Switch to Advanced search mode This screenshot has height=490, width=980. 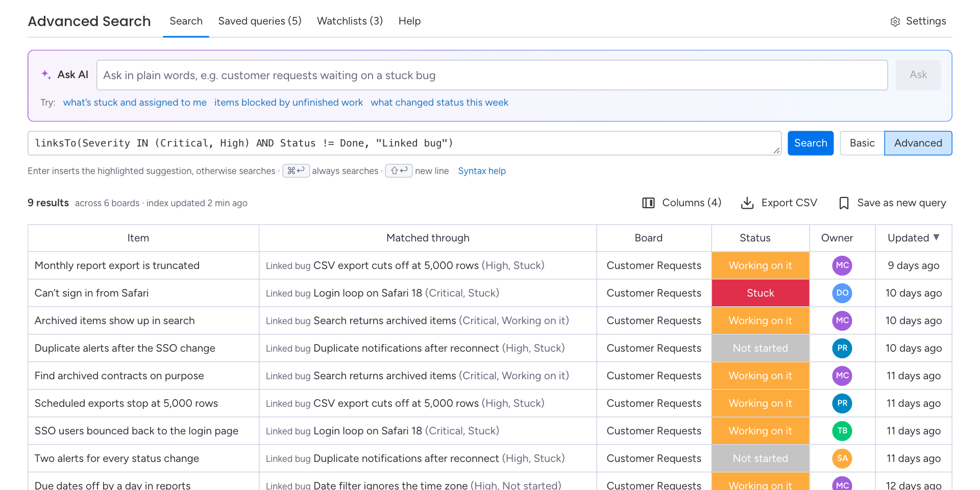(x=918, y=143)
